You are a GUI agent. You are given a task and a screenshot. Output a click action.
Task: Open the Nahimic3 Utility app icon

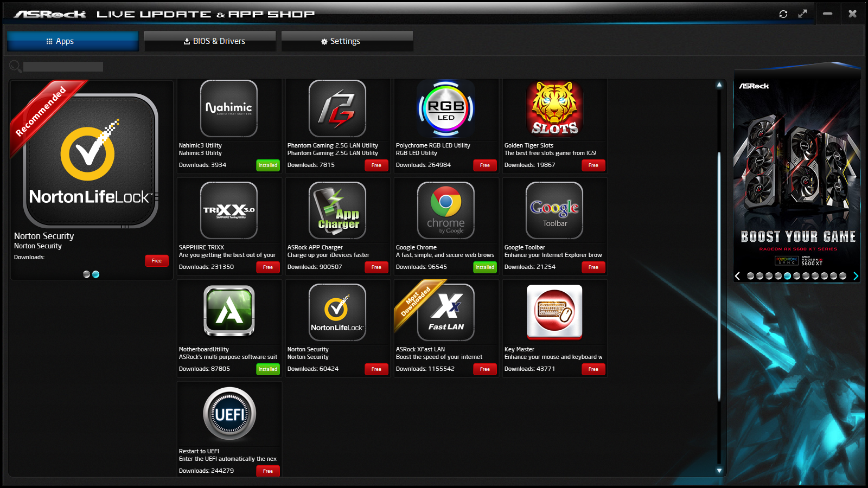pos(229,108)
